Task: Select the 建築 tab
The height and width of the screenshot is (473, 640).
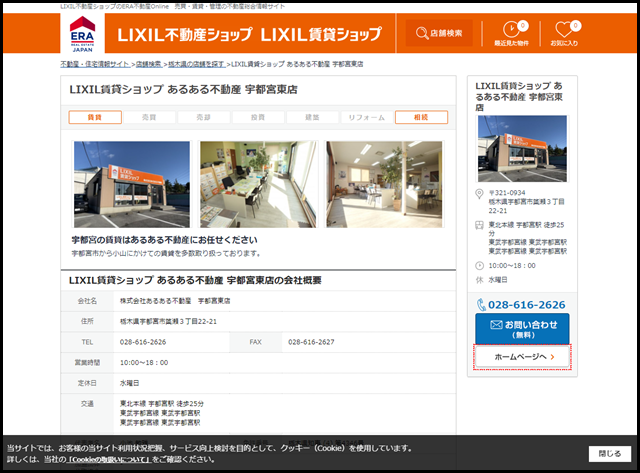Action: [312, 117]
